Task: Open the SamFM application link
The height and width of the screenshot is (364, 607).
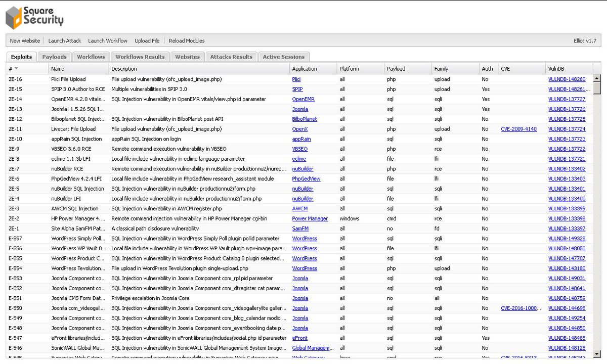Action: (x=300, y=229)
